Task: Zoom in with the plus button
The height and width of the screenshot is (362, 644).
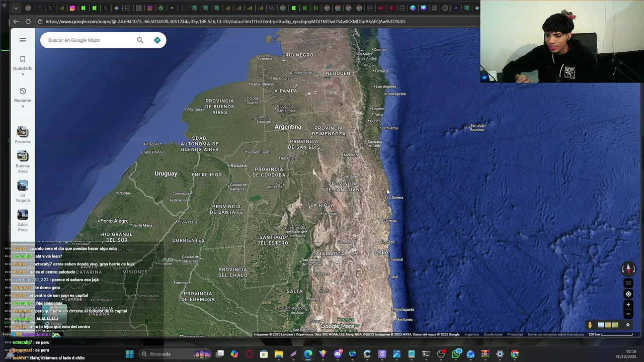Action: point(628,305)
